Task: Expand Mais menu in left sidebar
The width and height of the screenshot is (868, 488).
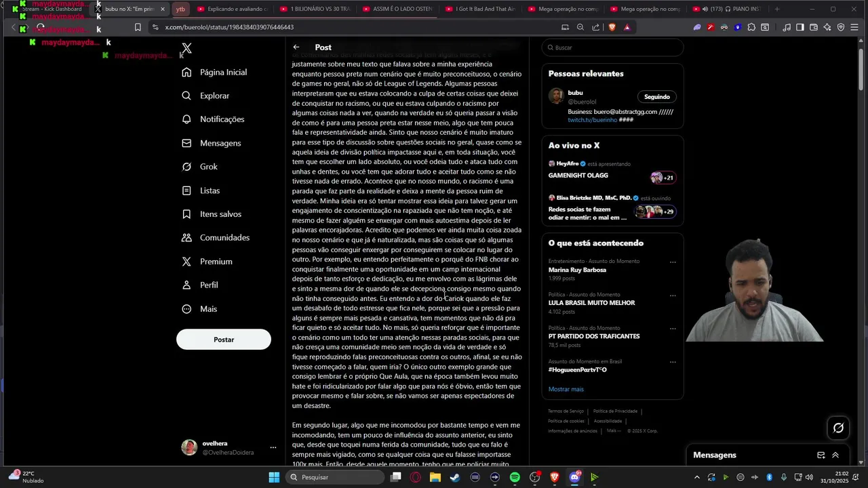Action: (199, 309)
